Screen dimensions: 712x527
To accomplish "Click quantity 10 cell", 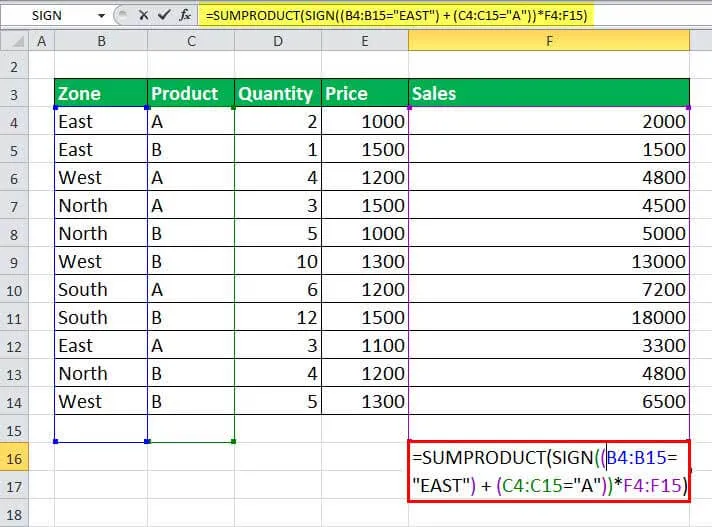I will pos(278,261).
